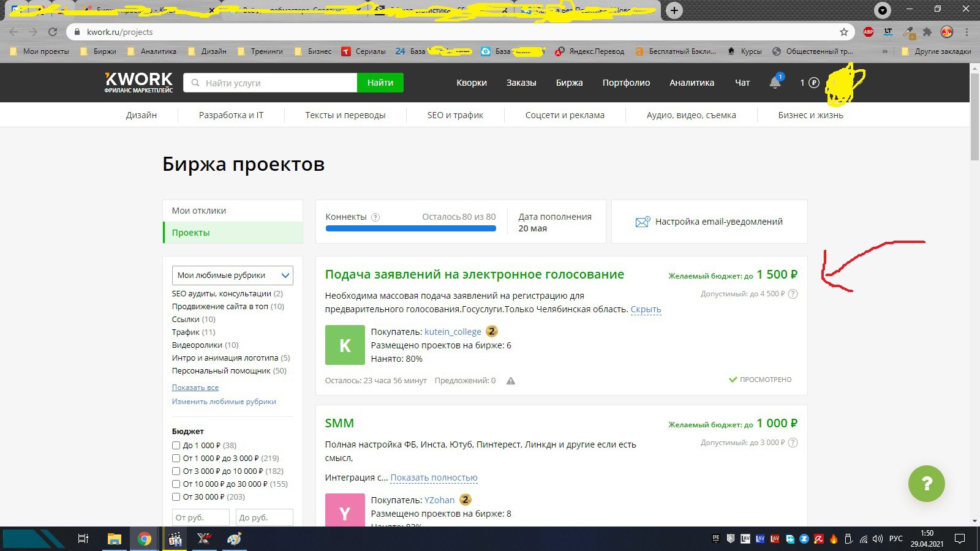Open Чат in top navigation
Screen dimensions: 980x551
click(x=742, y=83)
